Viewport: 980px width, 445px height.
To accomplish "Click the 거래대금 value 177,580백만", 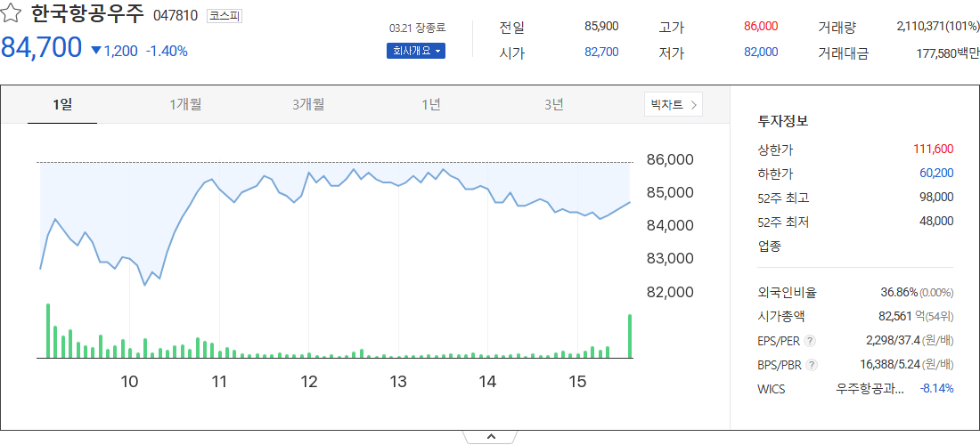I will [948, 53].
